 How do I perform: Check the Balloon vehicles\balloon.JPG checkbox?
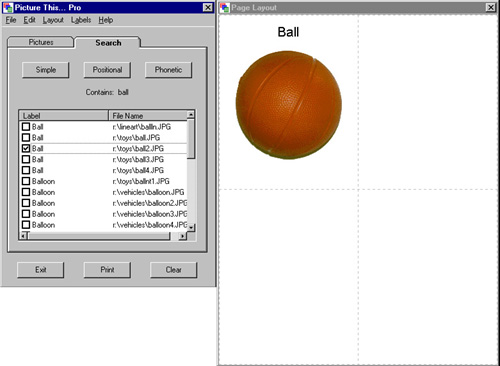[x=26, y=192]
